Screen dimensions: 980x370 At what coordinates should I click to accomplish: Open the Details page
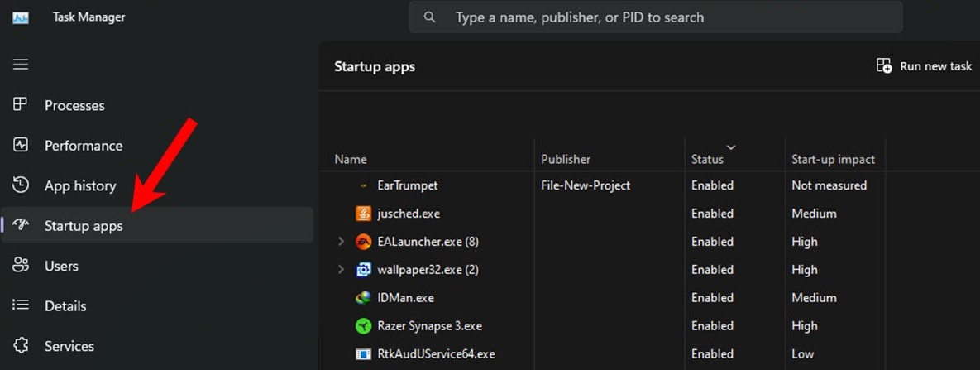pos(157,305)
